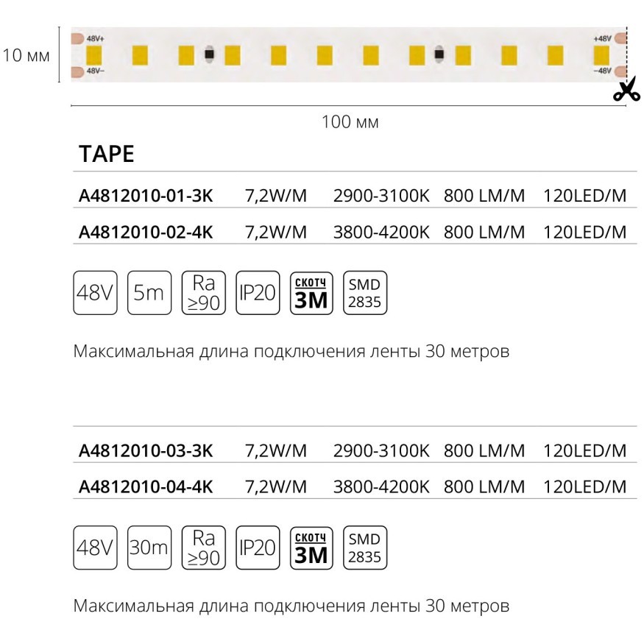Click the second IP20 rating icon
The width and height of the screenshot is (644, 644).
[257, 548]
